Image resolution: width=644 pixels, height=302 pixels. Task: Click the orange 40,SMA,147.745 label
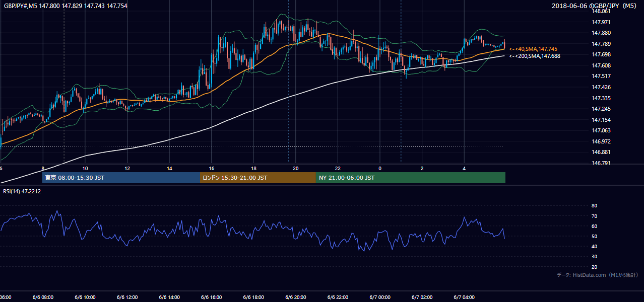[533, 49]
